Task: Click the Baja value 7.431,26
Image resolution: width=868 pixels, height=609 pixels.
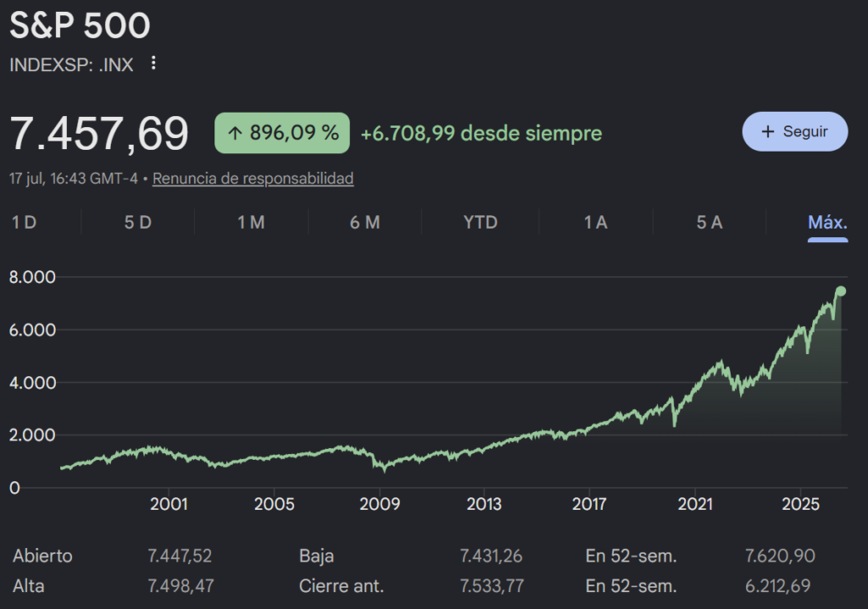Action: click(x=491, y=556)
